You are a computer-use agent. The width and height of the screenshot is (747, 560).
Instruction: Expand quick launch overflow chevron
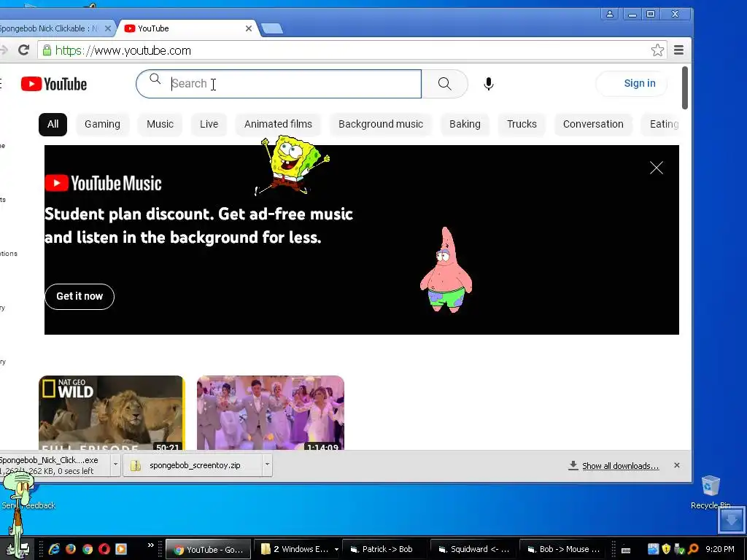click(x=150, y=545)
